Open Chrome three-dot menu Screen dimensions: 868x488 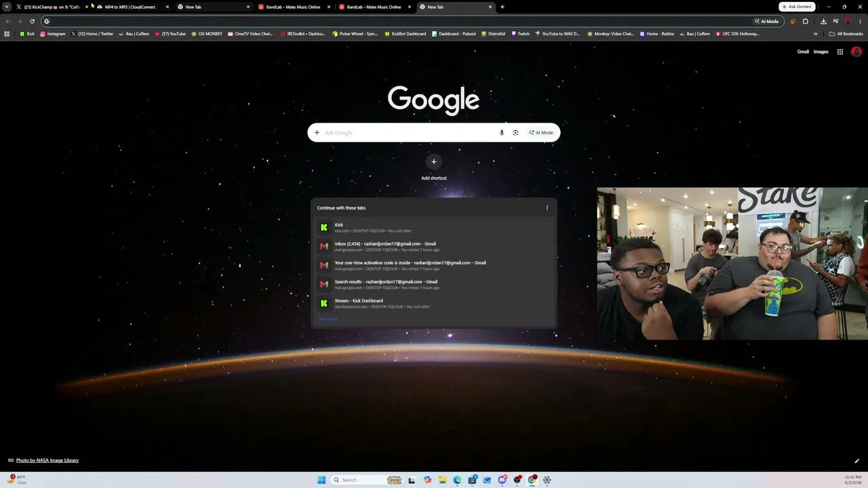[x=860, y=21]
